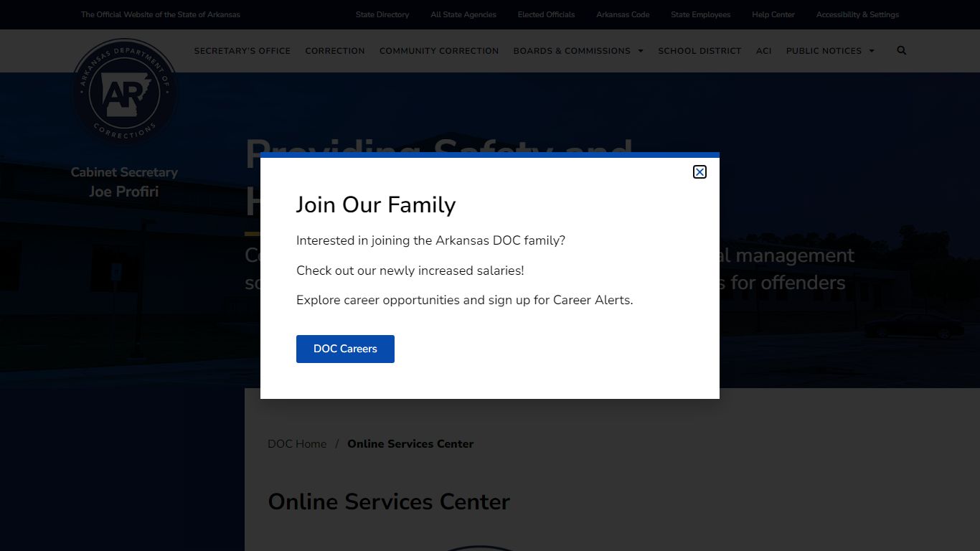Click the Cabinet Secretary Joe Profiri text
980x551 pixels.
coord(124,182)
